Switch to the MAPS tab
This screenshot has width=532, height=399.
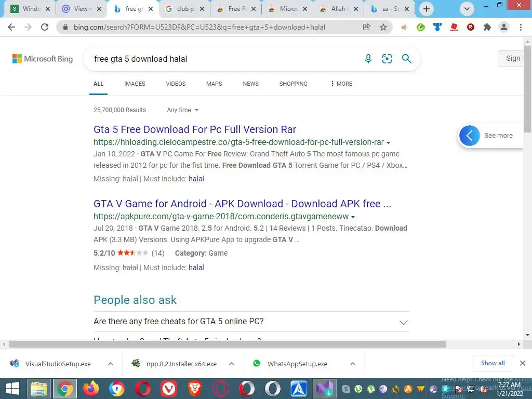tap(214, 84)
